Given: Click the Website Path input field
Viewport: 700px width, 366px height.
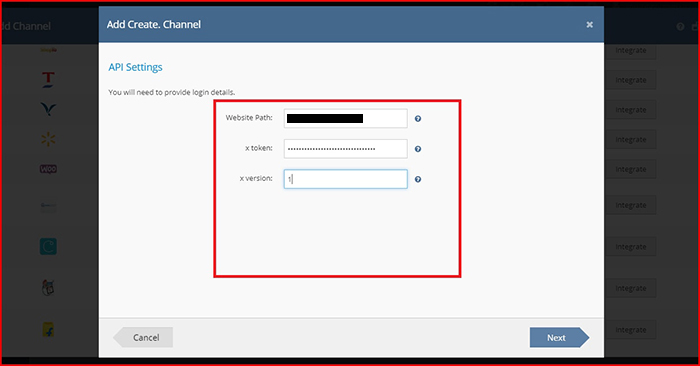Looking at the screenshot, I should [346, 118].
